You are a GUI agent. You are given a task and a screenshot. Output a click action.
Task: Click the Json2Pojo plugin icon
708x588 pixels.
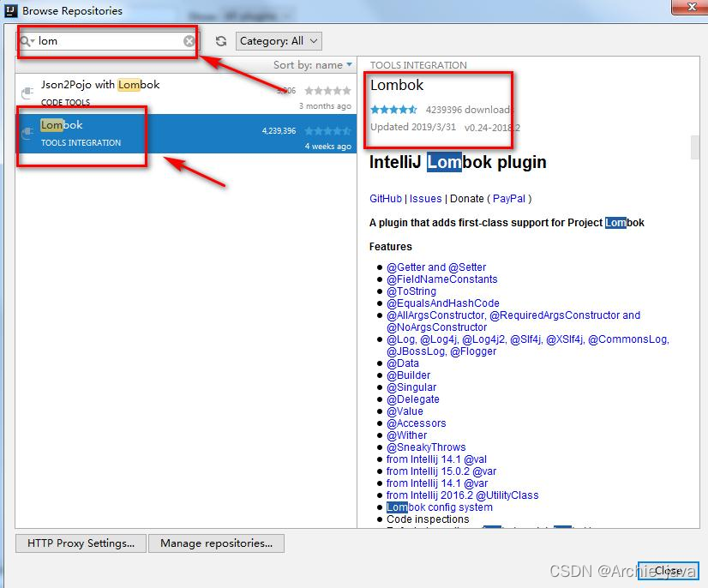coord(27,93)
